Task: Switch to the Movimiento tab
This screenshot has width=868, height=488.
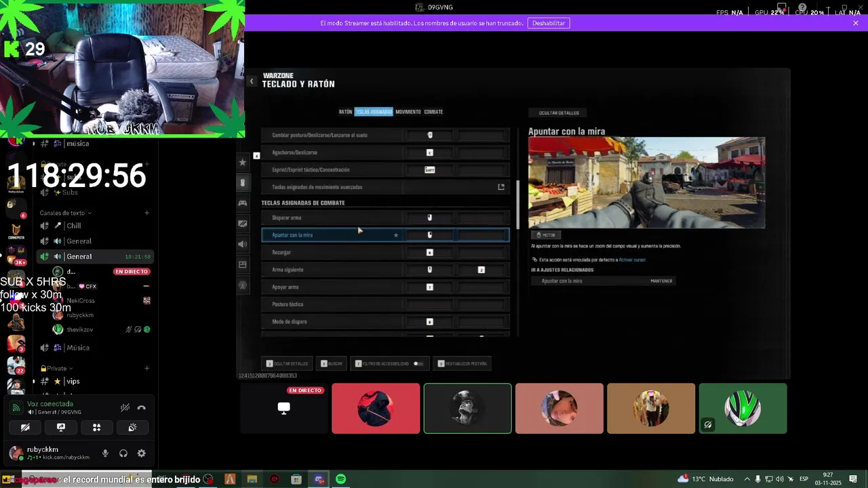Action: pos(408,112)
